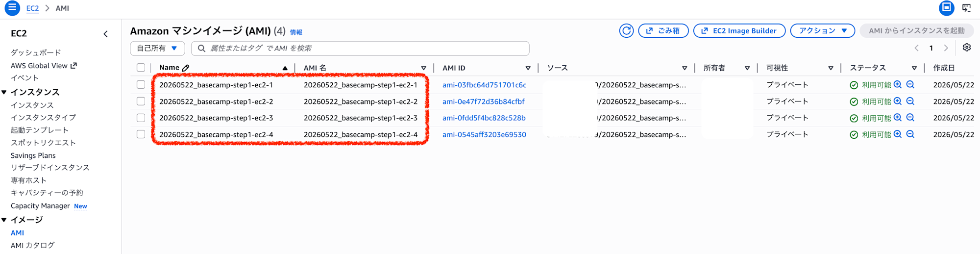
Task: Zoom-in filter icon for ec2-2 status
Action: [898, 101]
